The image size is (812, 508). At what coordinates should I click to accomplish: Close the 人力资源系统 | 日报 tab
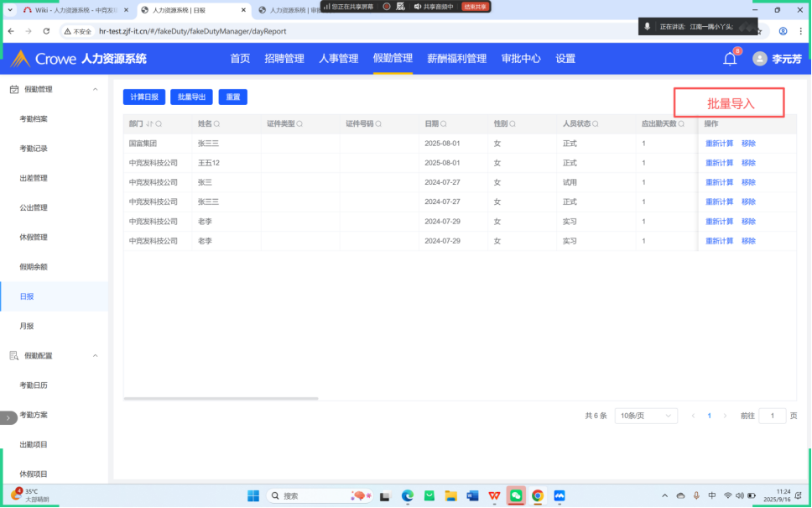243,10
